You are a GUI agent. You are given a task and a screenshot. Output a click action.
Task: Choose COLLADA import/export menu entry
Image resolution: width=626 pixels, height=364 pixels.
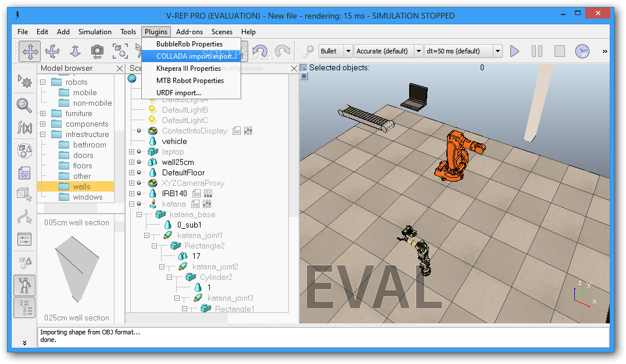click(x=191, y=56)
